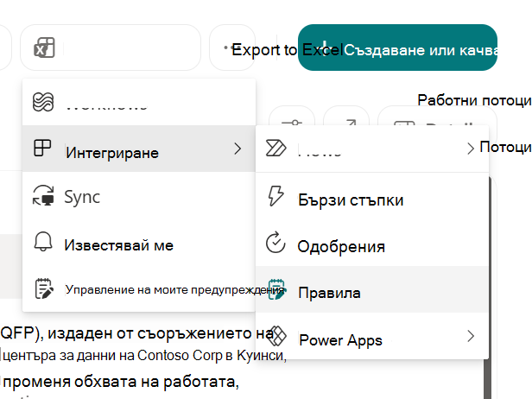Click the bell icon for notifications

[x=43, y=242]
